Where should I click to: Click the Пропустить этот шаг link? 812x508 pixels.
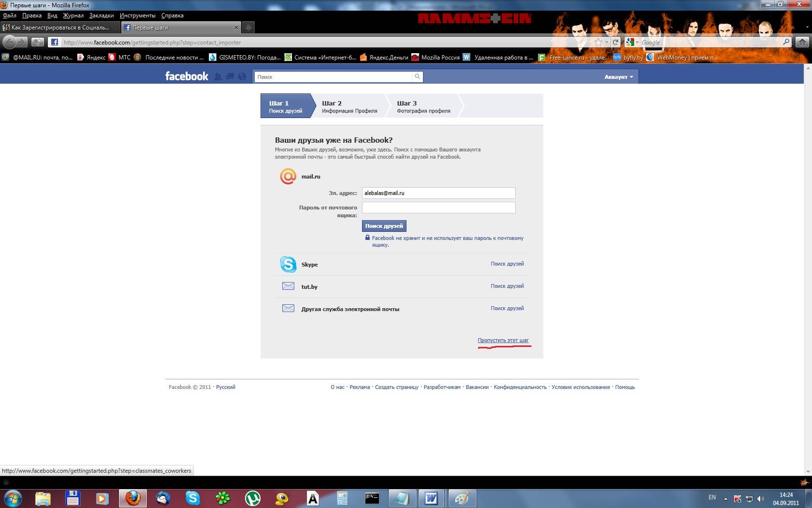click(x=503, y=340)
